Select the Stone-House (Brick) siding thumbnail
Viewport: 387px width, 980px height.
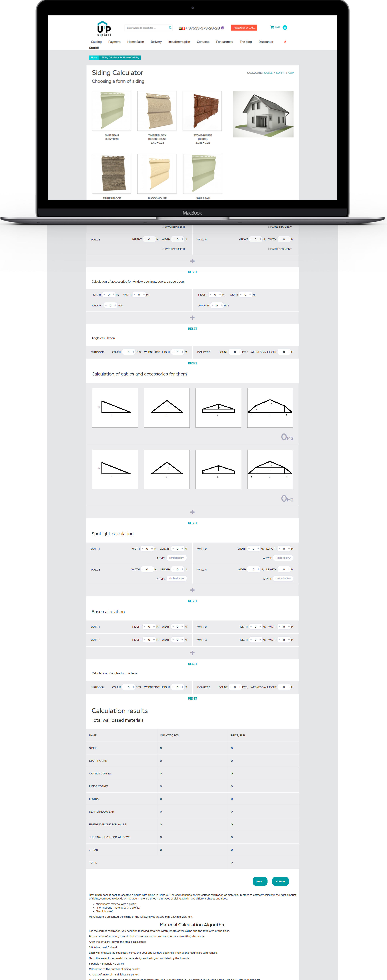click(202, 111)
